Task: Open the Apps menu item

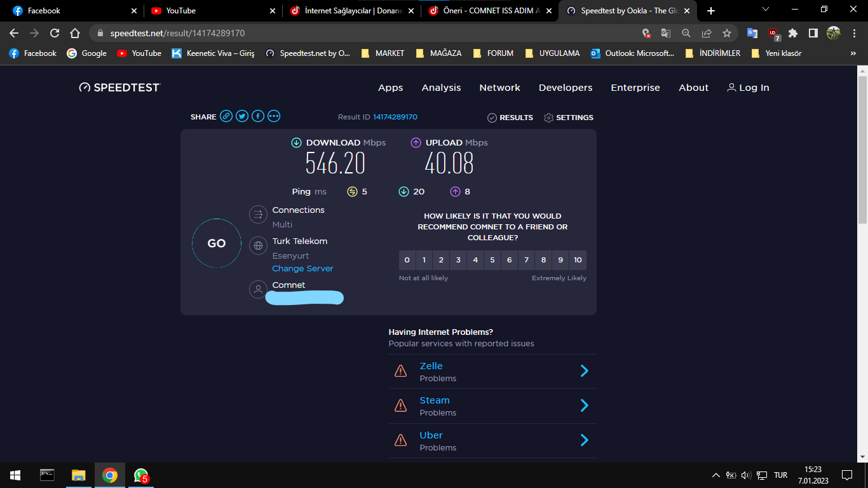Action: (x=391, y=88)
